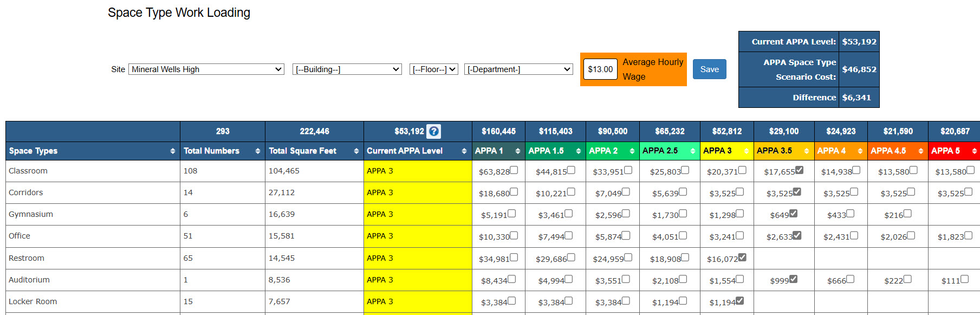The height and width of the screenshot is (315, 980).
Task: Check Auditorium $111 checkbox
Action: pyautogui.click(x=964, y=279)
